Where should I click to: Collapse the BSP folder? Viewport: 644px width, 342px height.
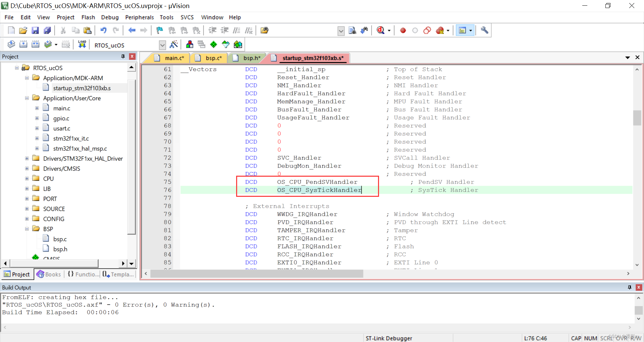point(27,229)
